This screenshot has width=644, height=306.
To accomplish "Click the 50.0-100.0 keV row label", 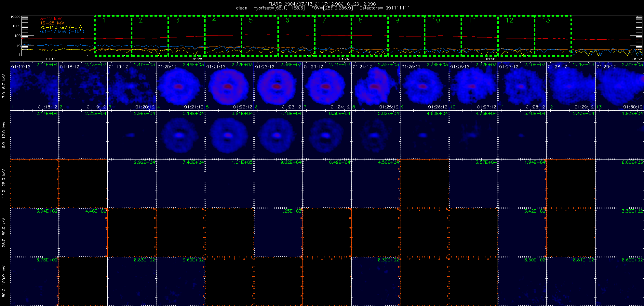I will pyautogui.click(x=4, y=281).
